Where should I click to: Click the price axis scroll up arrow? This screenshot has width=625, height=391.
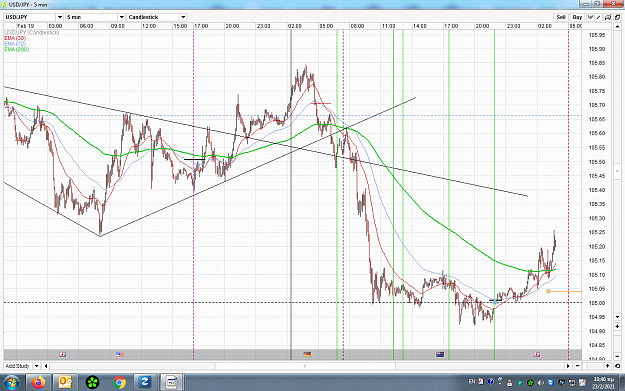pos(617,26)
